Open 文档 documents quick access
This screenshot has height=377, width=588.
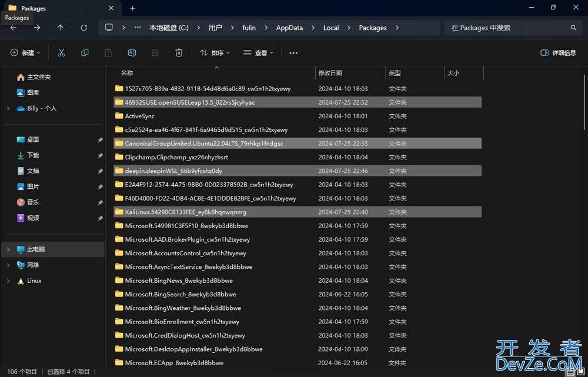coord(28,171)
